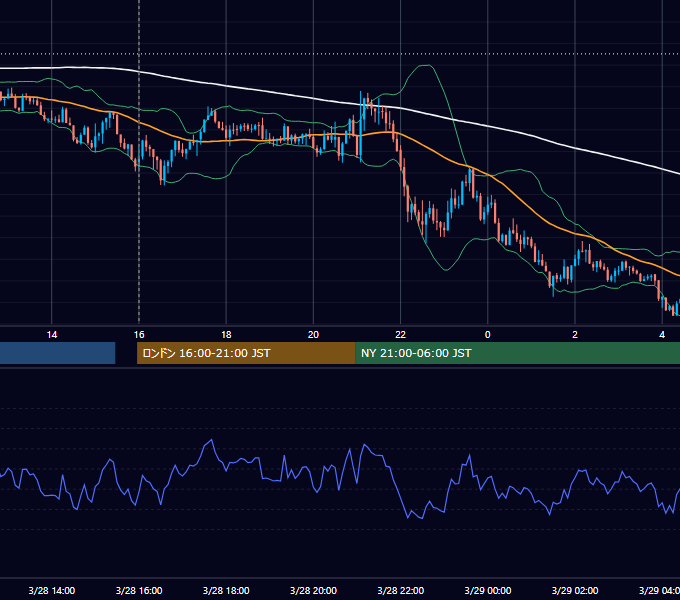Click the hour label 22 under the chart
The image size is (680, 600).
point(400,335)
